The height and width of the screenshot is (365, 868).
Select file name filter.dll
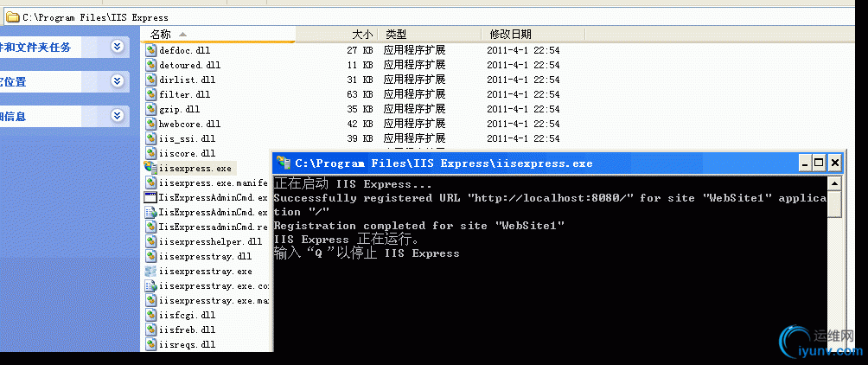(x=185, y=95)
